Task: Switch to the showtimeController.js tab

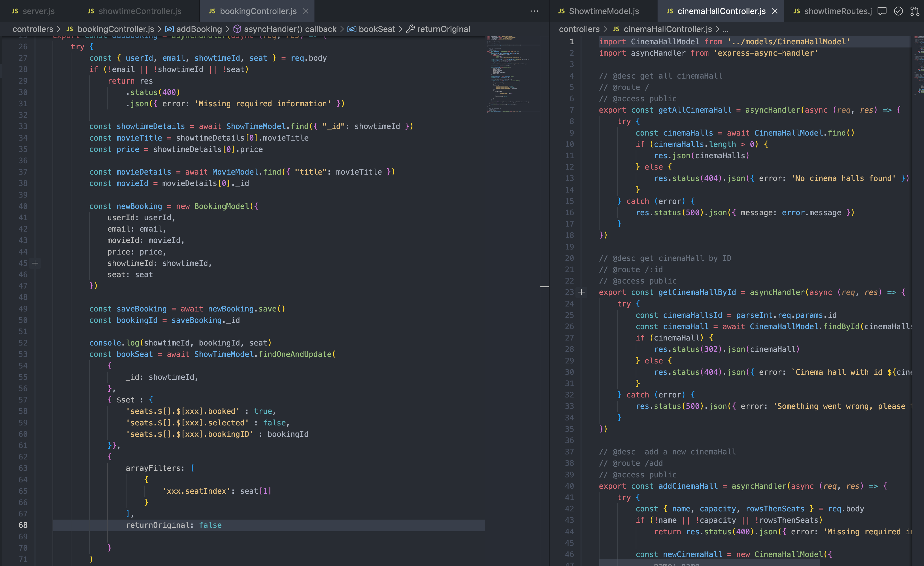Action: coord(140,11)
